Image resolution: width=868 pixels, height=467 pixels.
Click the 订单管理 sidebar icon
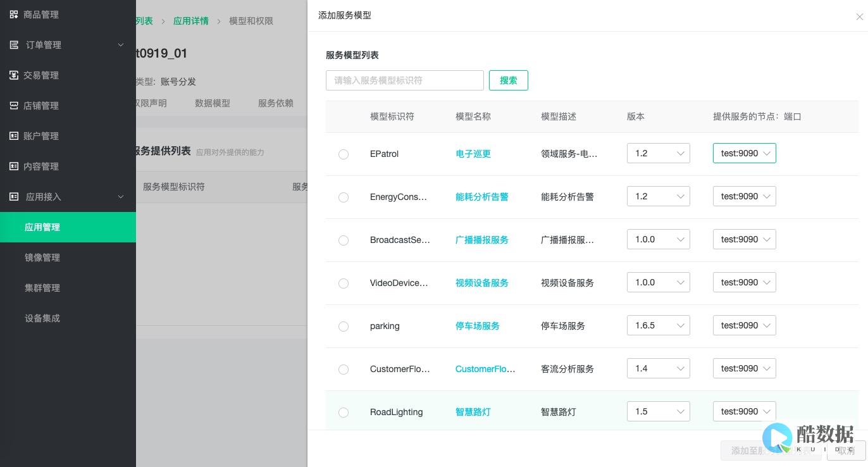point(14,45)
